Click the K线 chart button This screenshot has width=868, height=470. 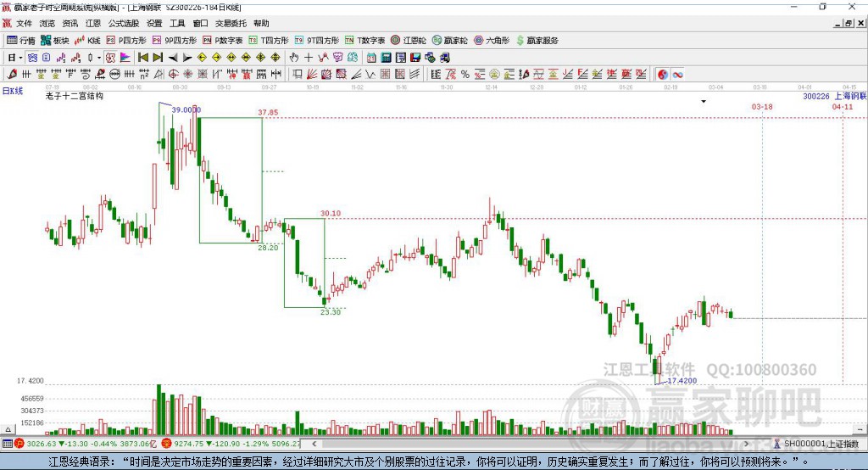[x=87, y=41]
